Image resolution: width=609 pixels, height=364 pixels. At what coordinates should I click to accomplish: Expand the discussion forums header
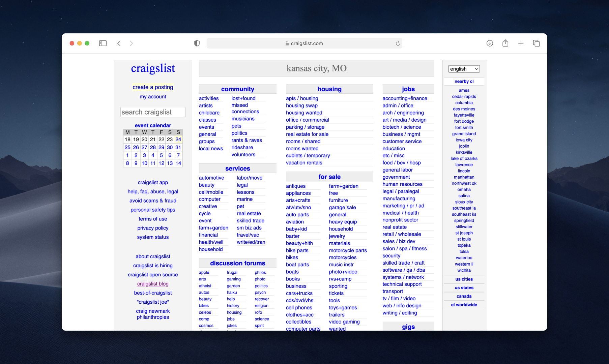point(237,263)
